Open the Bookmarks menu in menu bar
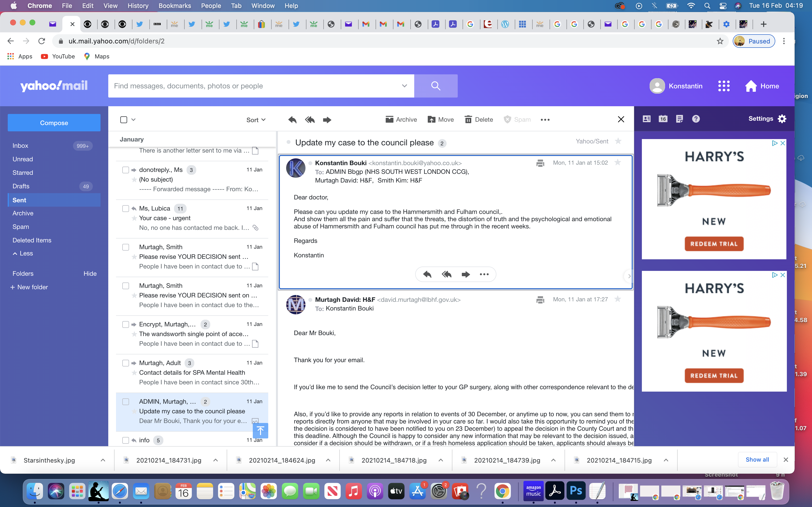 pyautogui.click(x=174, y=6)
